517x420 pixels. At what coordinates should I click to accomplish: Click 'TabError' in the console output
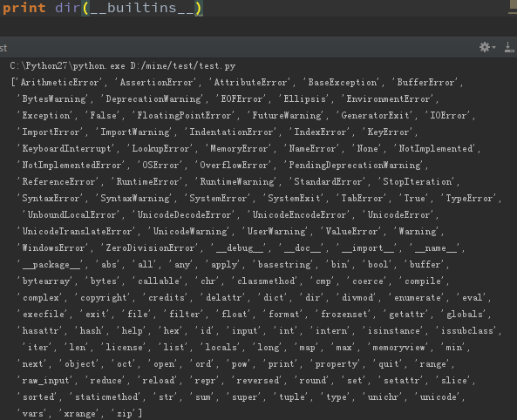pyautogui.click(x=361, y=198)
